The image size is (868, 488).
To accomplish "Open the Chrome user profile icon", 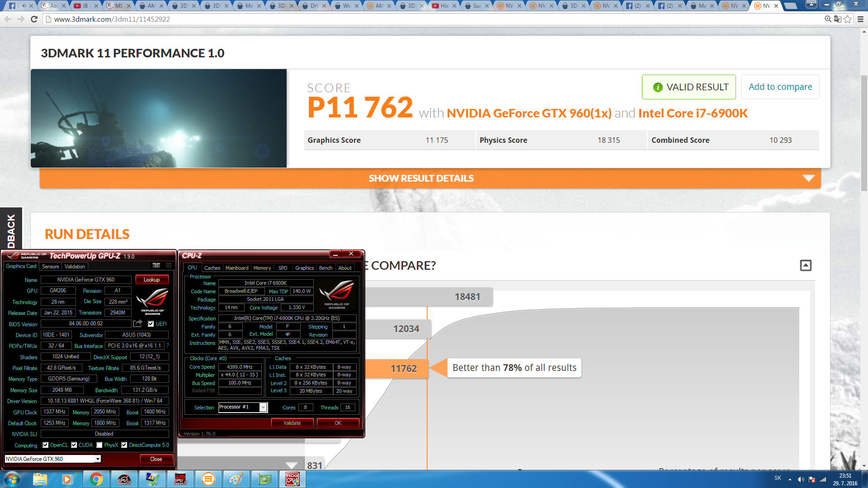I will [811, 4].
